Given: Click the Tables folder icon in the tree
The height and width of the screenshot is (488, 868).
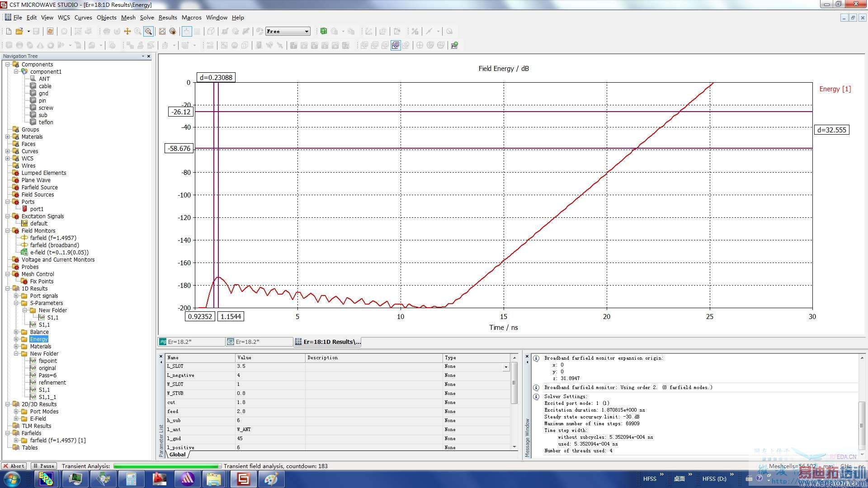Looking at the screenshot, I should coord(16,447).
